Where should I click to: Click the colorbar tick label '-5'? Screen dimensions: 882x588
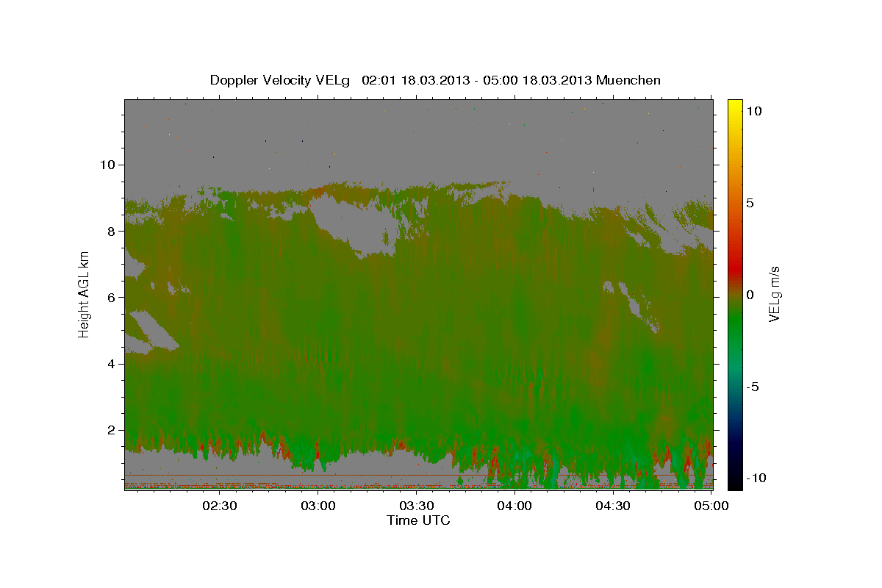(x=753, y=387)
